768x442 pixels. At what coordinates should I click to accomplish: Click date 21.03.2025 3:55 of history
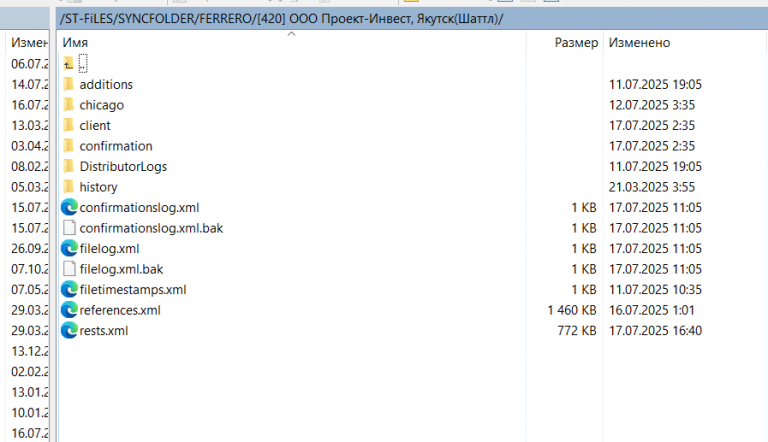[x=652, y=187]
